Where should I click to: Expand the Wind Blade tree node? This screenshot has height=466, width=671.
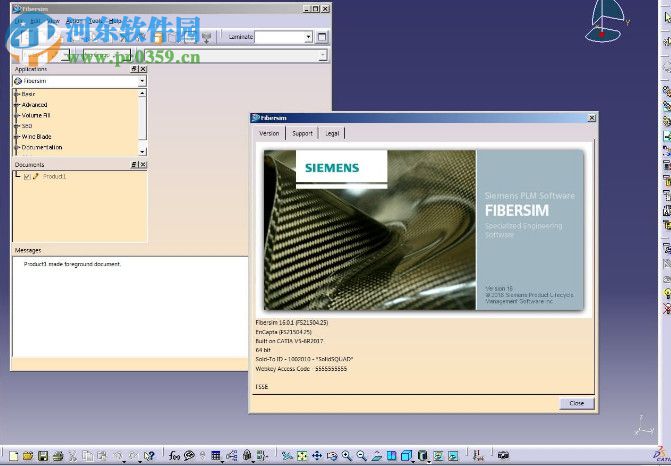17,137
